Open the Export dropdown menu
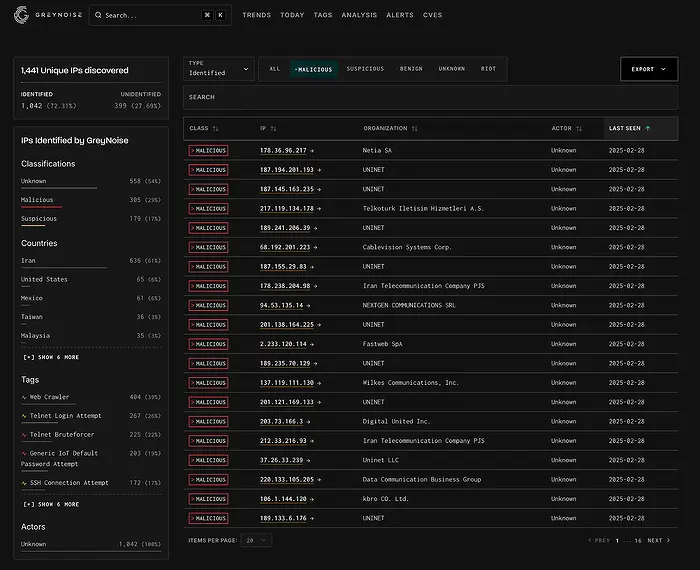Image resolution: width=700 pixels, height=570 pixels. [x=648, y=69]
